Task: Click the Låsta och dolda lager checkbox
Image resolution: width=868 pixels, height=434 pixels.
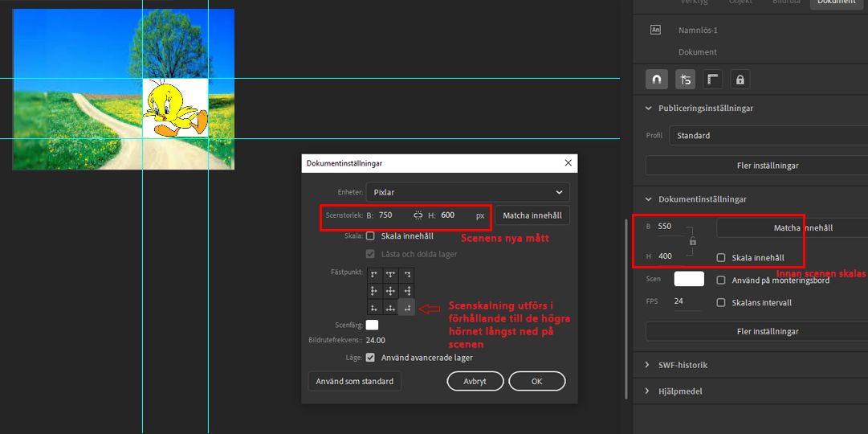Action: 370,254
